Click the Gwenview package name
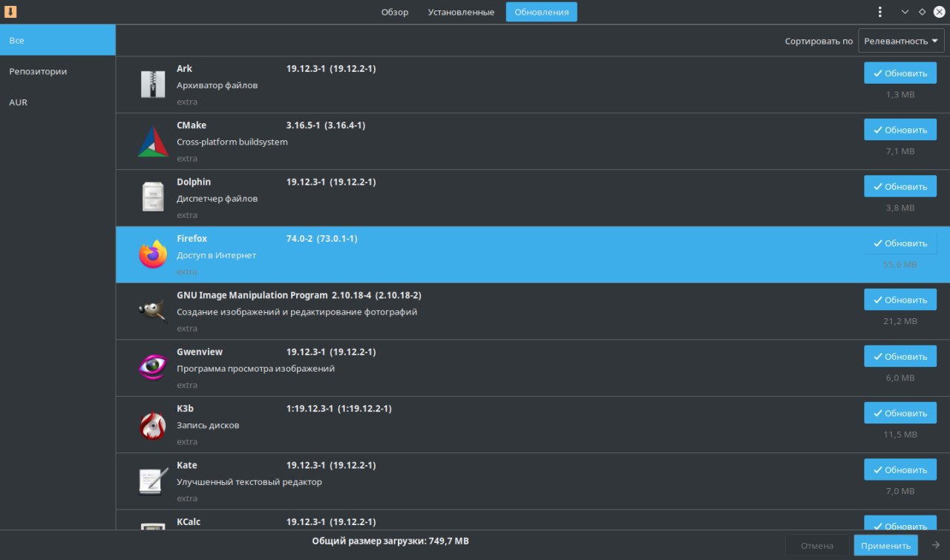 click(200, 352)
